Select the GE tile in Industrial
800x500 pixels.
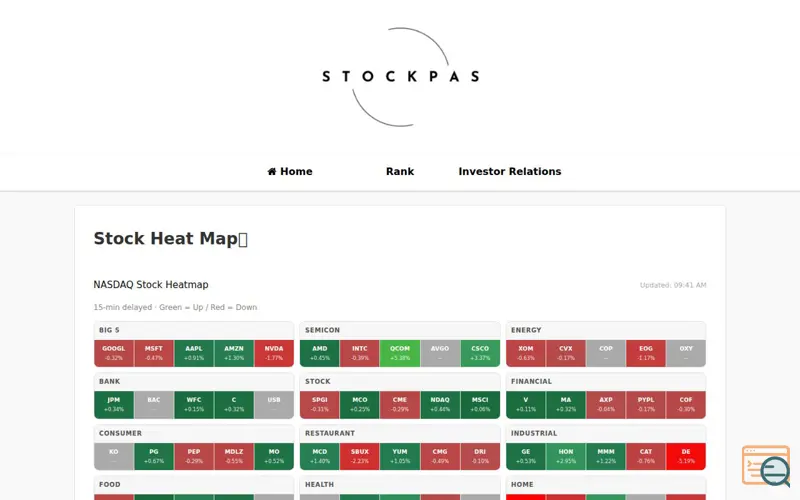click(x=526, y=456)
